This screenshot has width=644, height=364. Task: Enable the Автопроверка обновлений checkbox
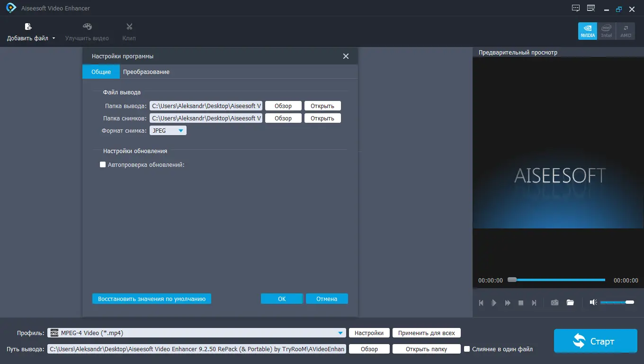point(103,165)
